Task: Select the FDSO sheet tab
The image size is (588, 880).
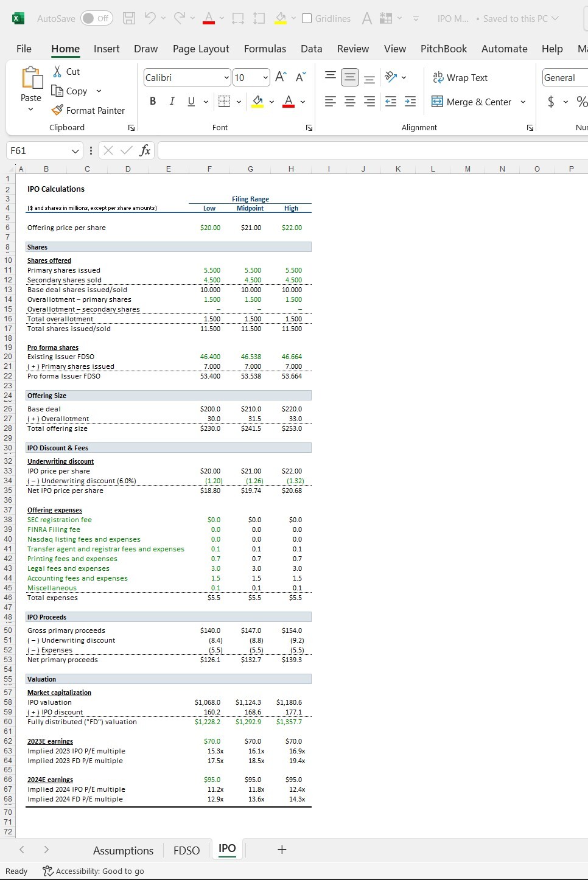Action: pyautogui.click(x=186, y=850)
